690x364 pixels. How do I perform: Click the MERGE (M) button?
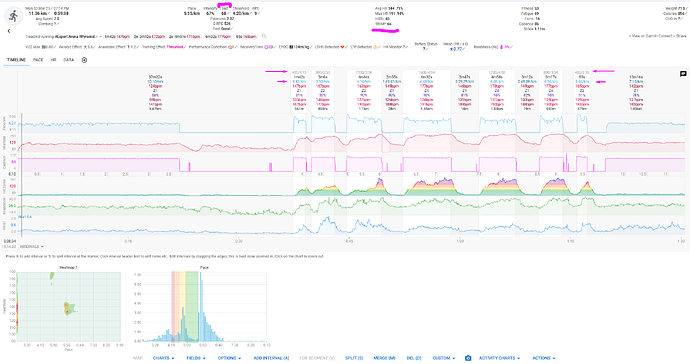[x=384, y=358]
